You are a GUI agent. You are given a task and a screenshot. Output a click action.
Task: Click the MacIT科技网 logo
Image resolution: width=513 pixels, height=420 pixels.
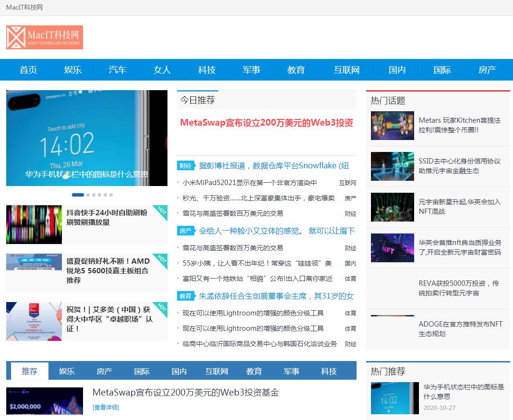click(45, 37)
